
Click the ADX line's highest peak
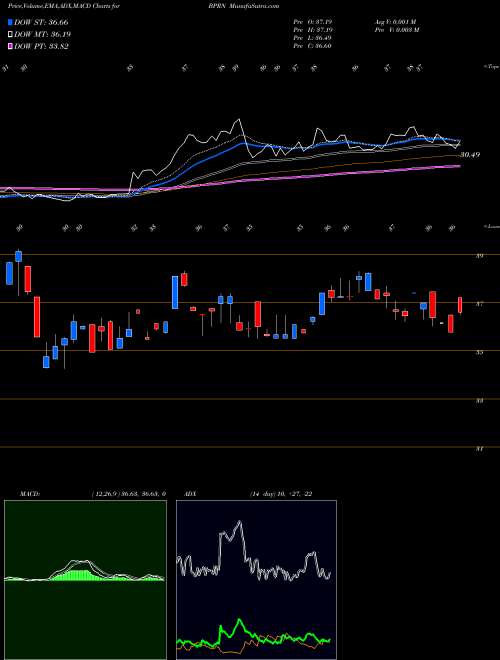coord(240,522)
